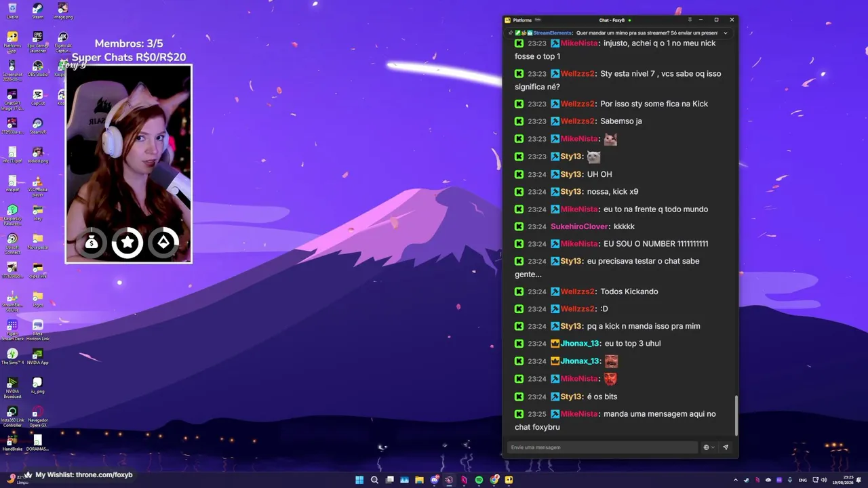Open the Discord taskbar icon
Viewport: 868px width, 488px height.
tap(435, 480)
